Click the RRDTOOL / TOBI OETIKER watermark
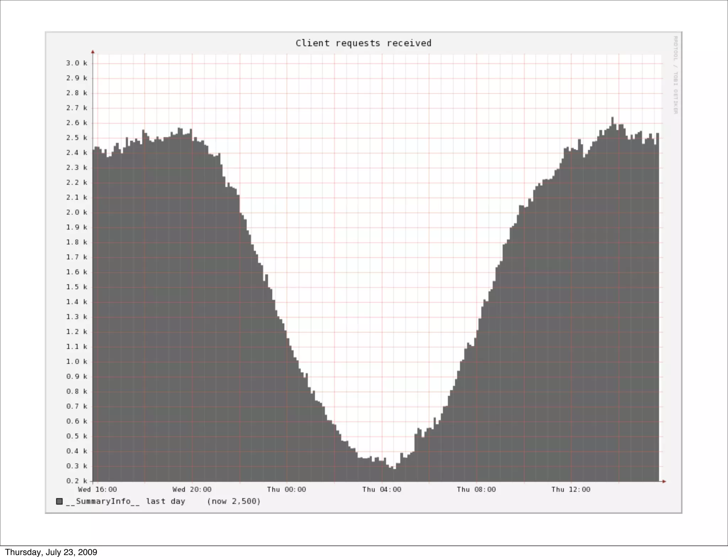728x560 pixels. click(675, 75)
